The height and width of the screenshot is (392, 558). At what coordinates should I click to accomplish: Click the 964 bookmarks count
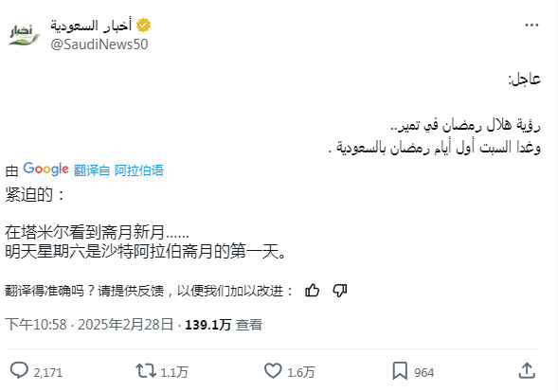tap(423, 372)
